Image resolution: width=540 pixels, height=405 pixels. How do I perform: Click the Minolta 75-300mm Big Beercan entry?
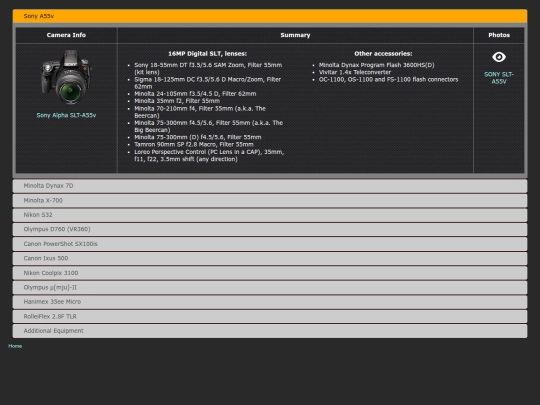click(208, 126)
